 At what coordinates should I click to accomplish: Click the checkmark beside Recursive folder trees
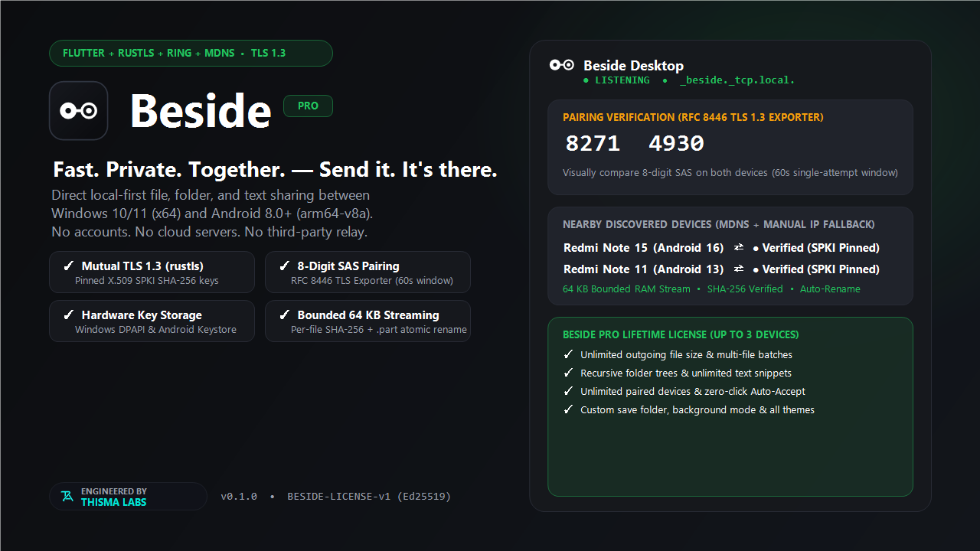(x=568, y=373)
